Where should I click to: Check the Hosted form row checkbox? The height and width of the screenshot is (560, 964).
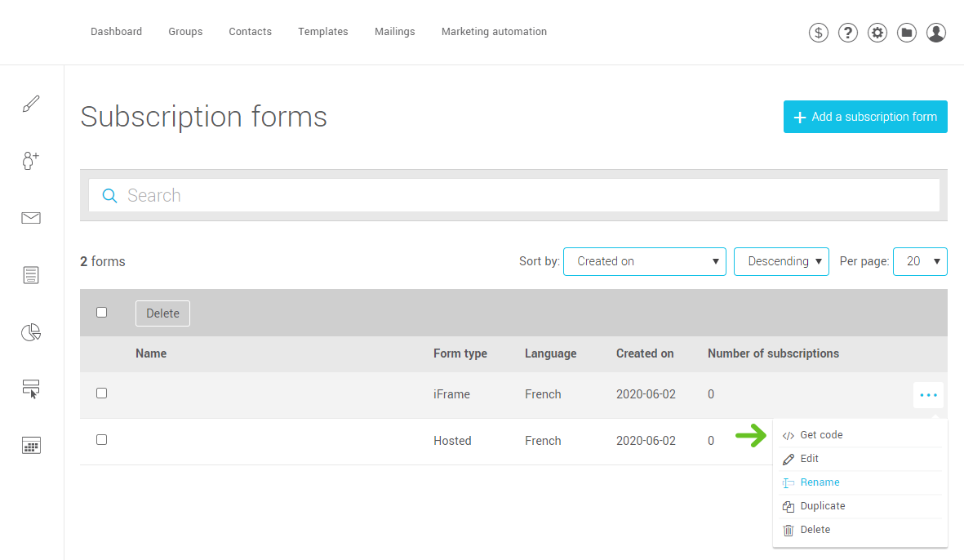[x=102, y=439]
